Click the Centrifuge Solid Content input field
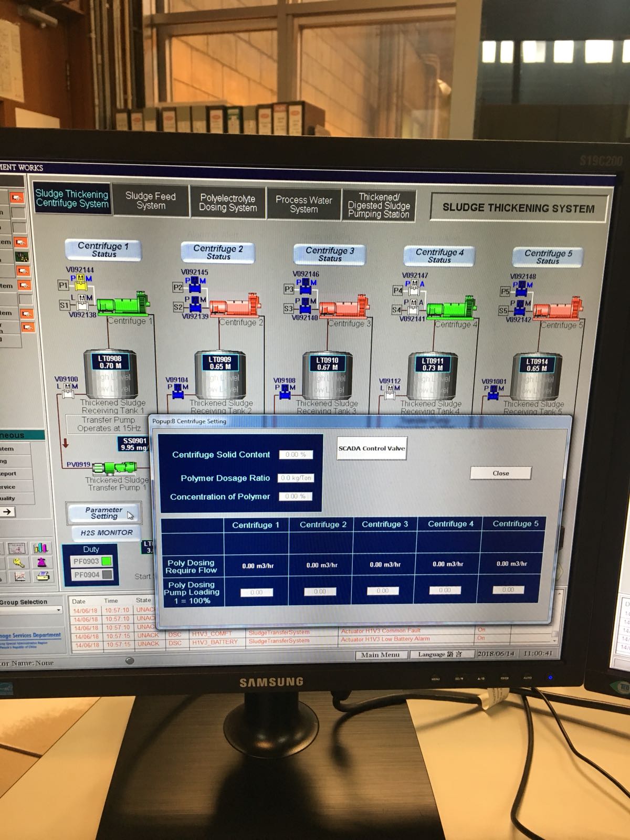This screenshot has width=630, height=840. click(296, 455)
